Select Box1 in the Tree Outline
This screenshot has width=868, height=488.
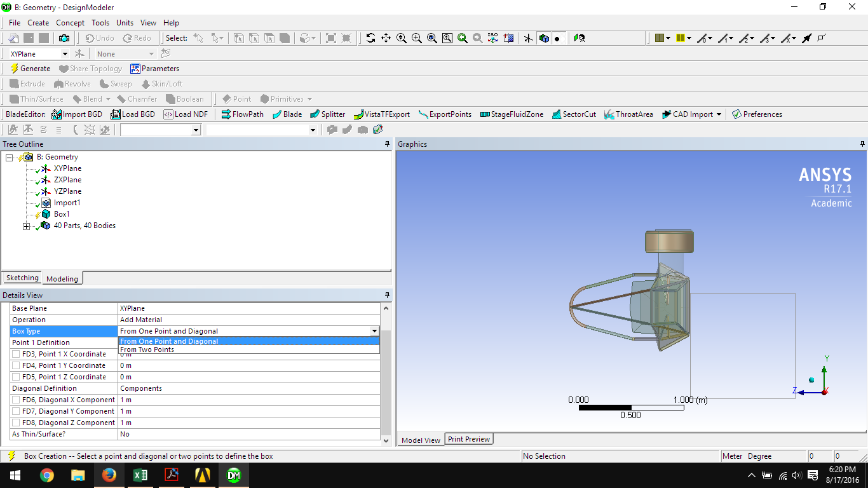coord(62,214)
